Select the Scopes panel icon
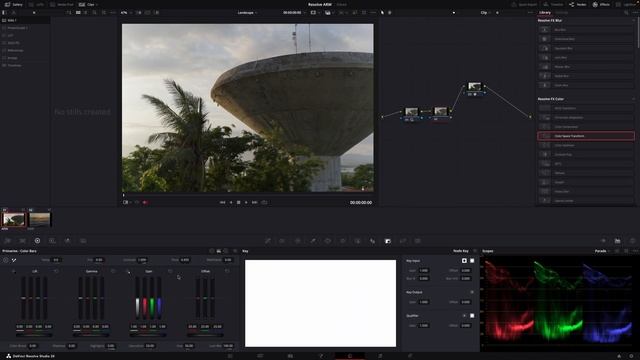Screen dimensions: 640x360 [618, 241]
